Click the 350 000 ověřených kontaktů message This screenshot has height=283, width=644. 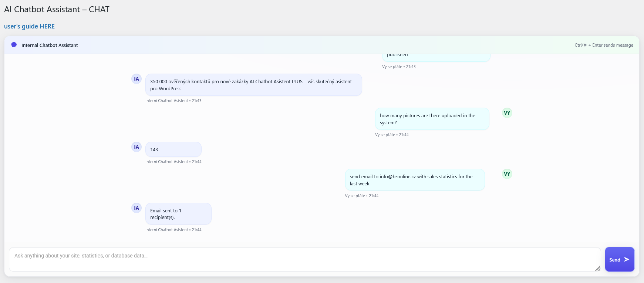pos(253,85)
